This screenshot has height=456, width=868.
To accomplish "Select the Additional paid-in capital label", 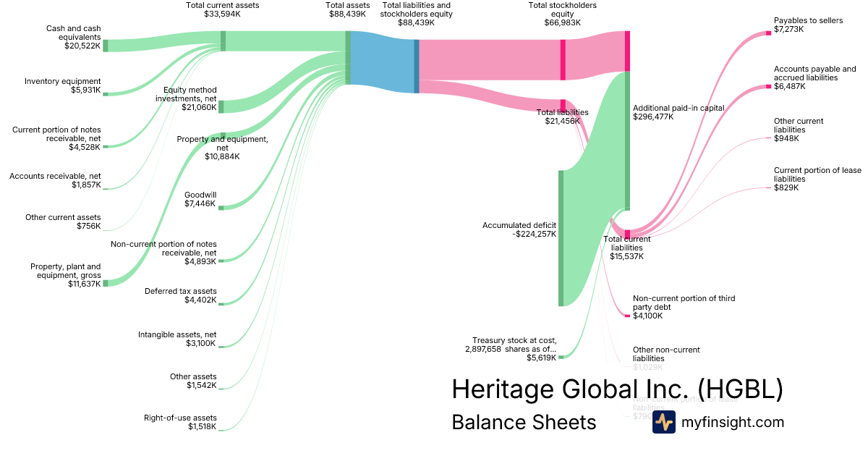I will tap(678, 112).
